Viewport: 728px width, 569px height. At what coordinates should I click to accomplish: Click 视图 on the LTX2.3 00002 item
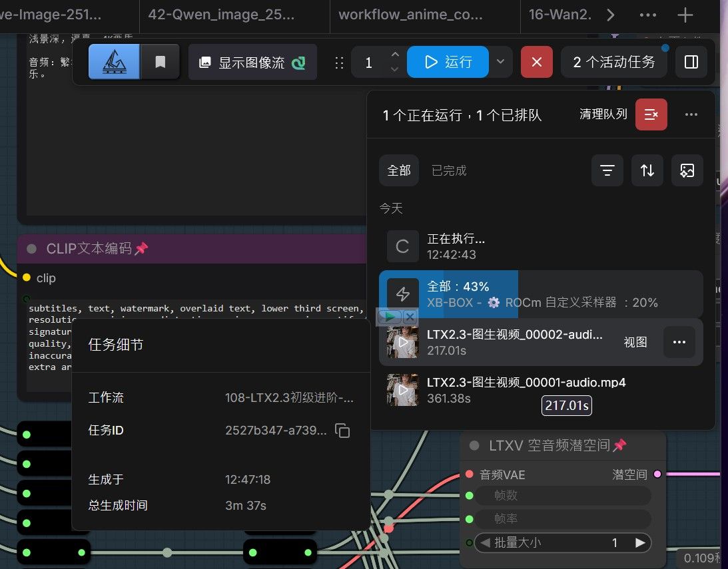click(635, 342)
